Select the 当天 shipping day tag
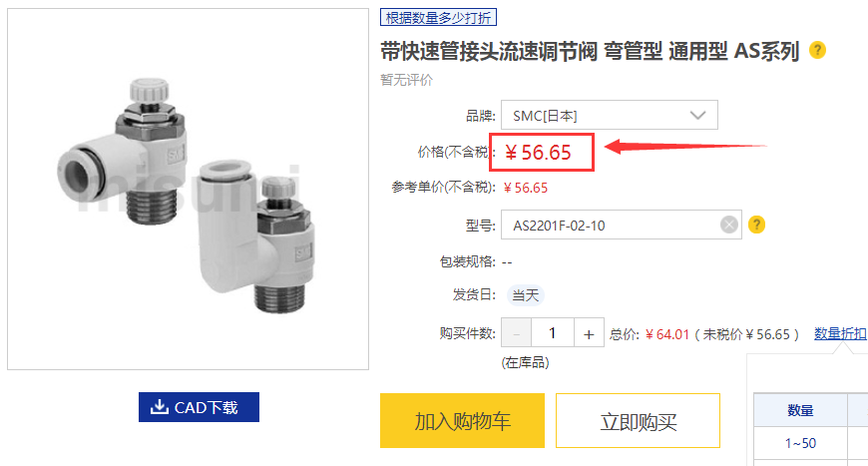This screenshot has width=868, height=466. 525,295
